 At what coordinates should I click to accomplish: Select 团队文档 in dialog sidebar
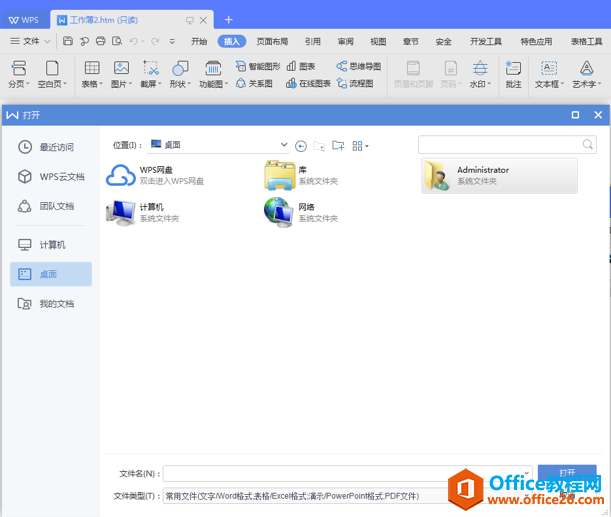tap(51, 206)
